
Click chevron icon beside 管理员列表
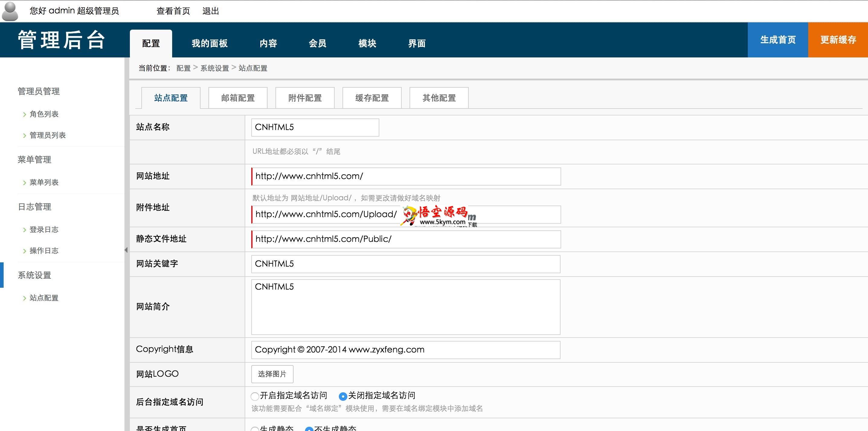(x=24, y=136)
